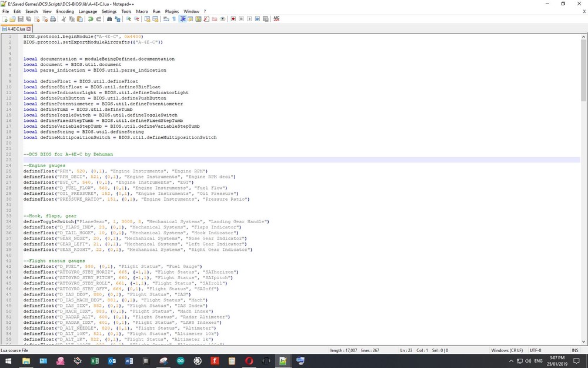Click the Open file toolbar icon
The height and width of the screenshot is (368, 588).
(x=12, y=19)
